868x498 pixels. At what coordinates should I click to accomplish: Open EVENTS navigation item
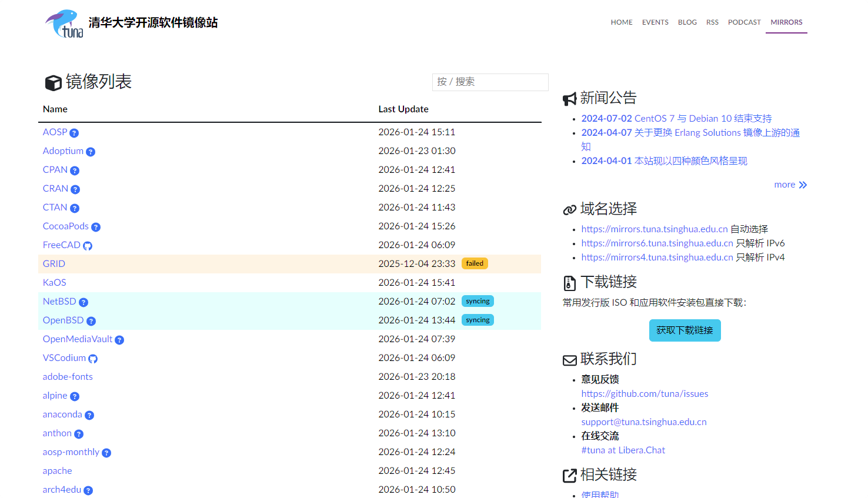[x=655, y=22]
